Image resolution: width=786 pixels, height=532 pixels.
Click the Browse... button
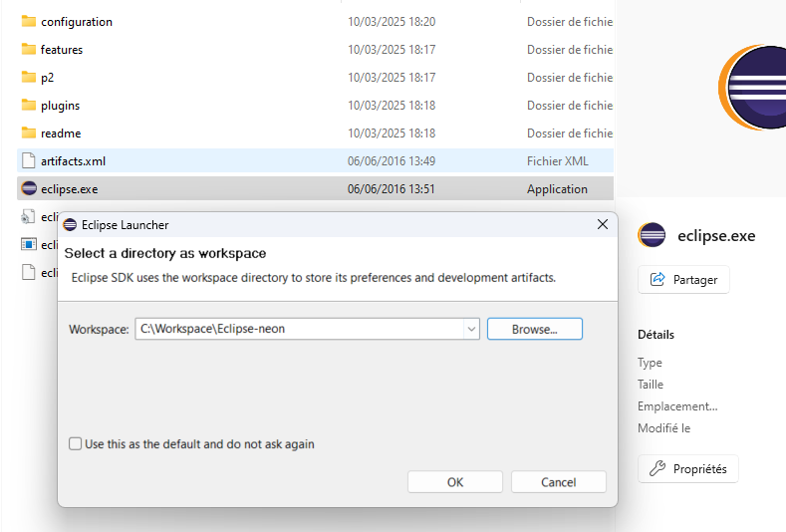[535, 329]
